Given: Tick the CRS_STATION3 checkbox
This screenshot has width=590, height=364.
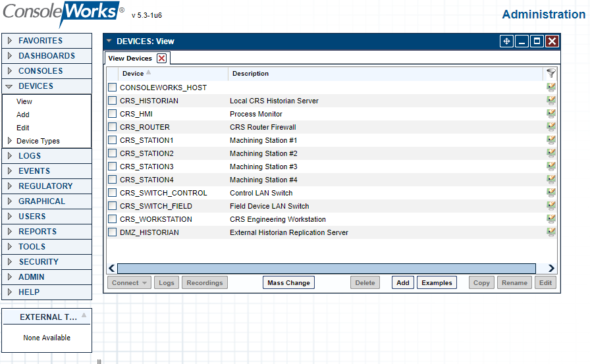Looking at the screenshot, I should pyautogui.click(x=112, y=167).
